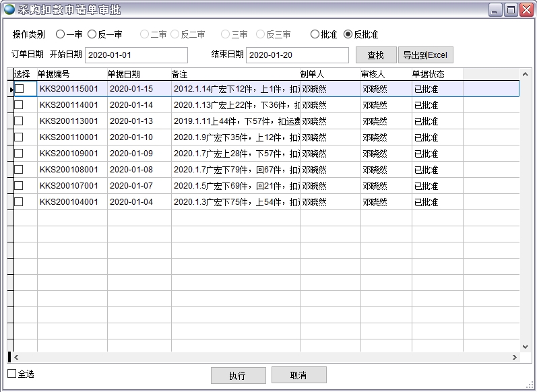The height and width of the screenshot is (392, 537).
Task: Click the 单据状态 column header
Action: 429,74
